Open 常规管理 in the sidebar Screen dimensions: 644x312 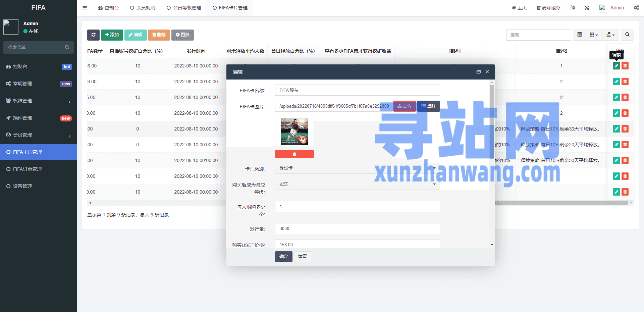tap(39, 84)
